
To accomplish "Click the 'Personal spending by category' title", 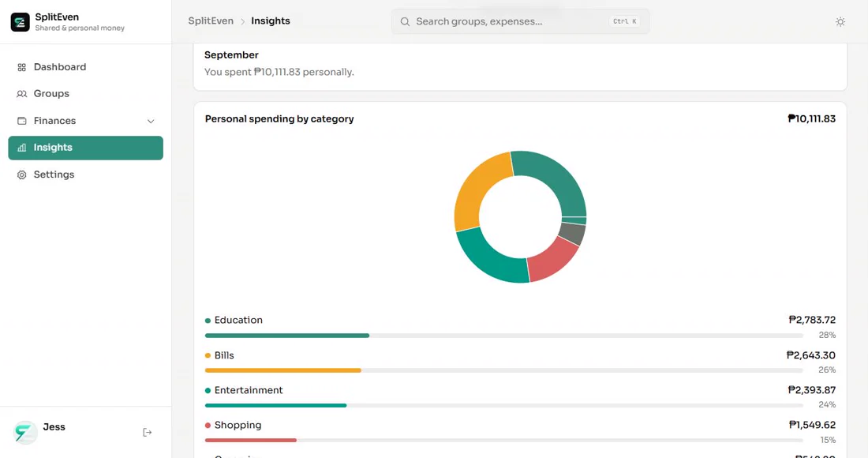I will [x=279, y=119].
